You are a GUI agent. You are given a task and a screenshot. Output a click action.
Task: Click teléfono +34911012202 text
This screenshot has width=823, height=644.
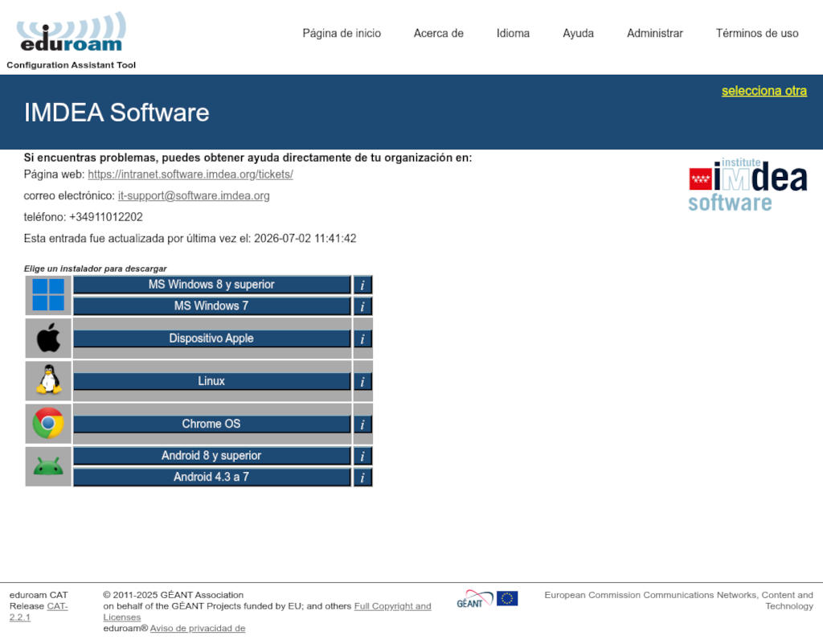pyautogui.click(x=83, y=217)
